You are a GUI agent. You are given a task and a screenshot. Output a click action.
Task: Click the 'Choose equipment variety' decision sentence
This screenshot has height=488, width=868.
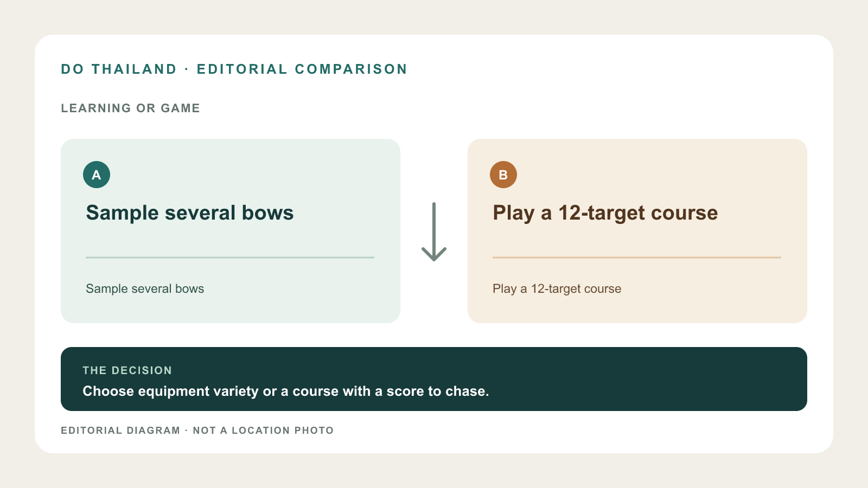286,391
